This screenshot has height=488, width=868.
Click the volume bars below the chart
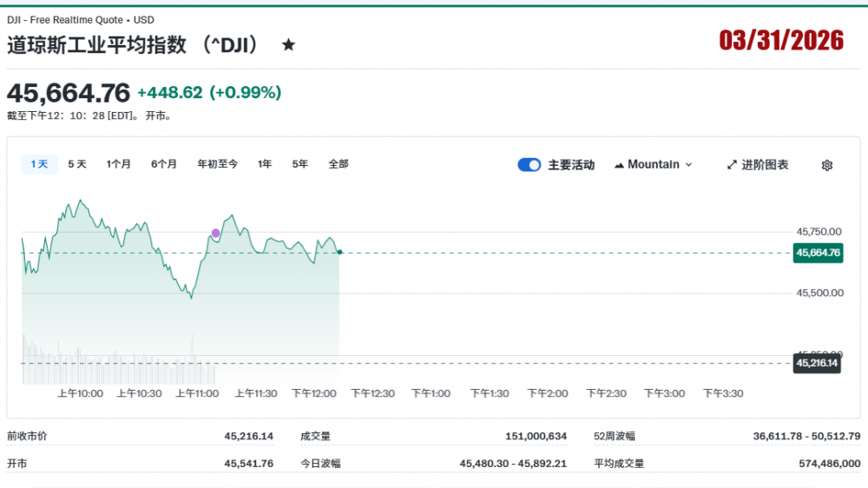(113, 369)
